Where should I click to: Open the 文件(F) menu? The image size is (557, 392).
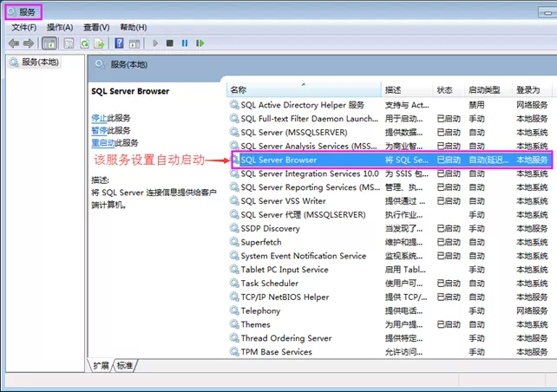[x=23, y=27]
